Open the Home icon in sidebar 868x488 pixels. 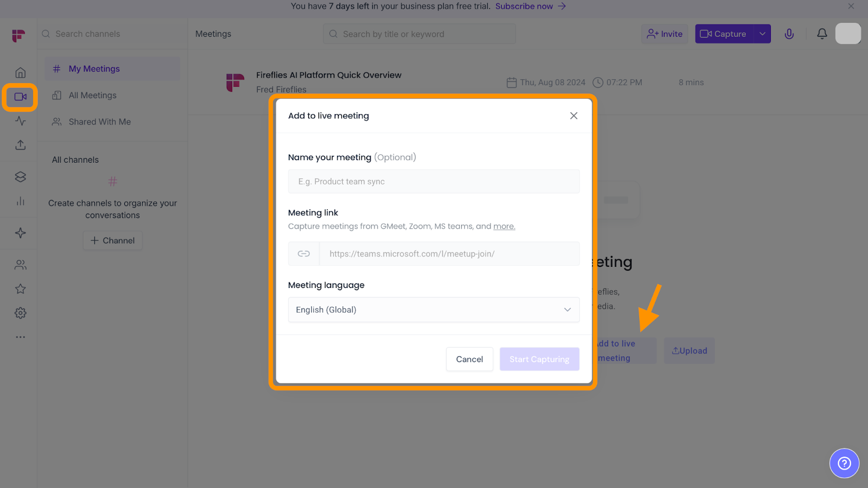click(x=21, y=73)
